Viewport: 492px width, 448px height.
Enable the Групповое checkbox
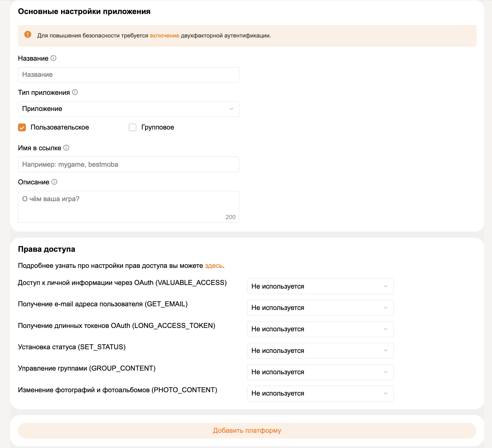coord(133,127)
